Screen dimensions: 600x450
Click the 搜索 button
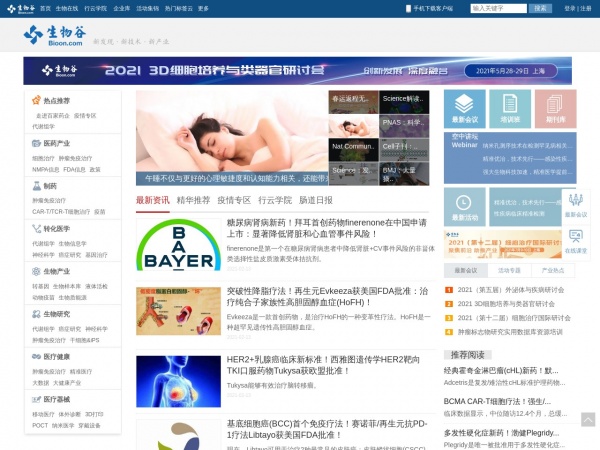click(540, 8)
